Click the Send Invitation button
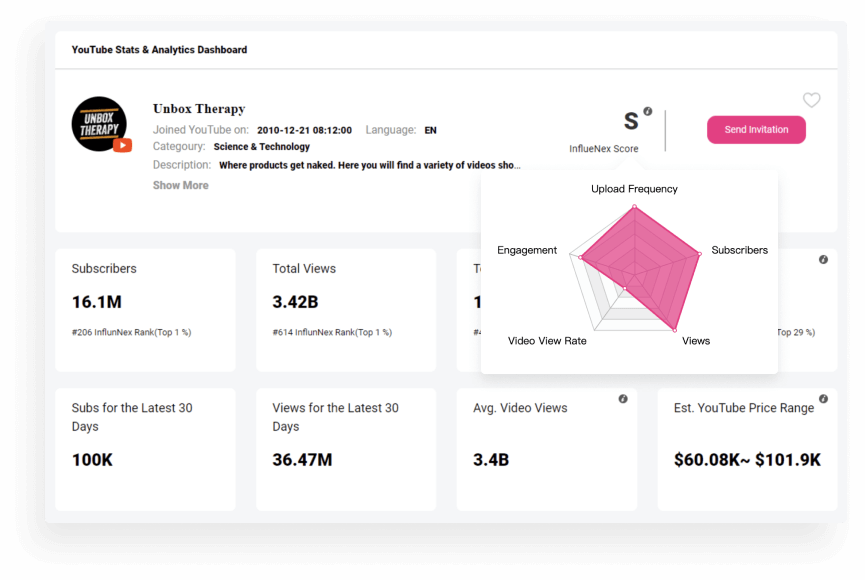Image resolution: width=865 pixels, height=580 pixels. [x=756, y=130]
